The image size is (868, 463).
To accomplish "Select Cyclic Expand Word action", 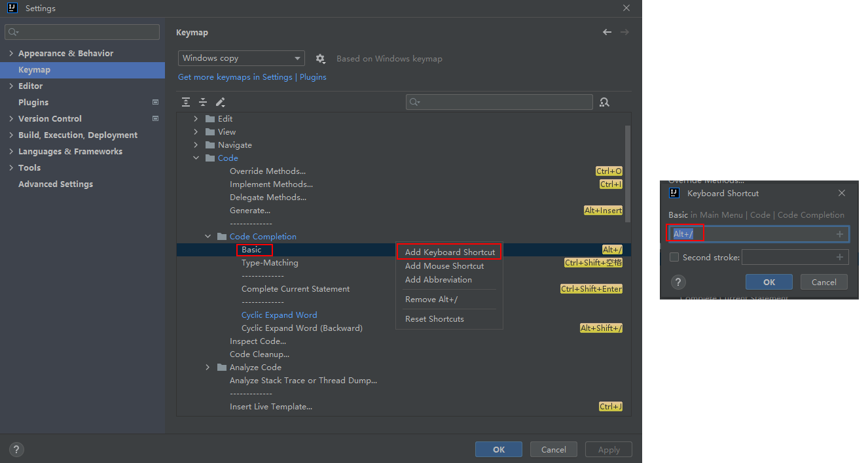I will pos(279,315).
